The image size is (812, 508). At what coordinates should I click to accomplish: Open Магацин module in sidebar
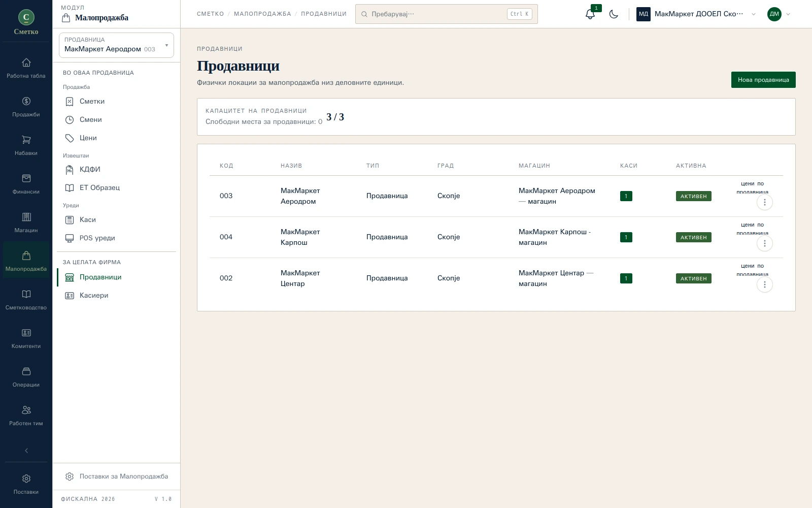click(x=26, y=223)
